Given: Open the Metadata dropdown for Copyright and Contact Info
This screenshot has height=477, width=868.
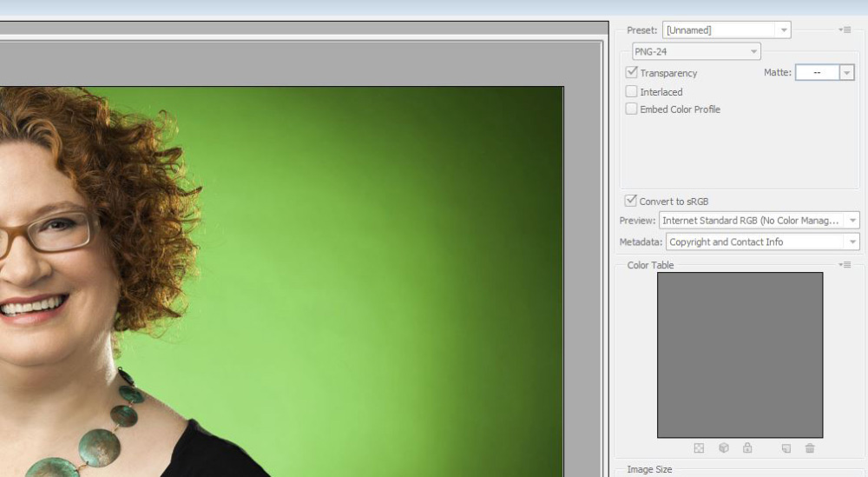Looking at the screenshot, I should click(x=763, y=242).
